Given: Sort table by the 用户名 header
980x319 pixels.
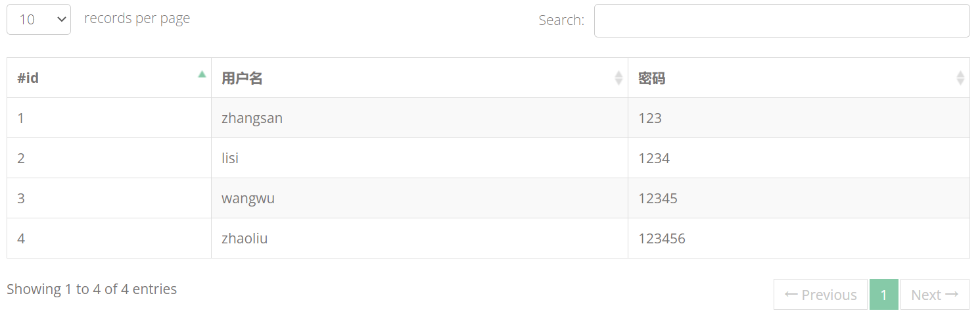Looking at the screenshot, I should coord(419,78).
